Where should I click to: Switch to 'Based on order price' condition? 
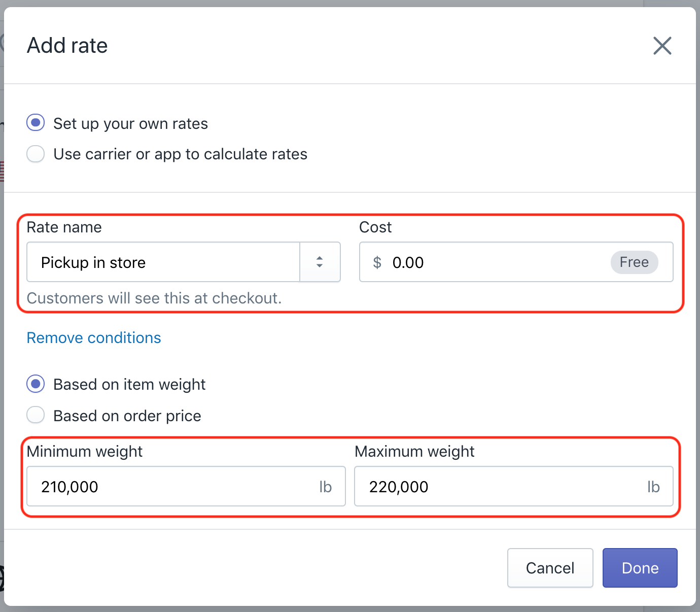point(36,415)
